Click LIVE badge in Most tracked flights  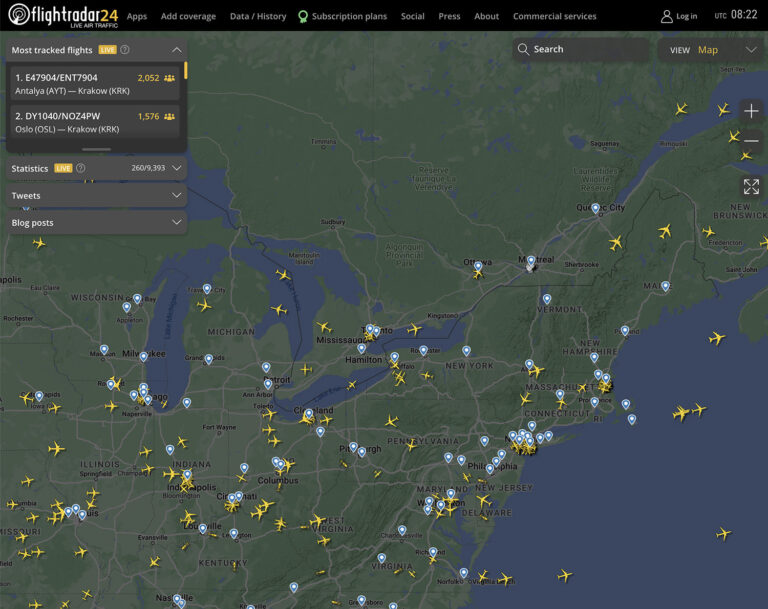tap(107, 49)
